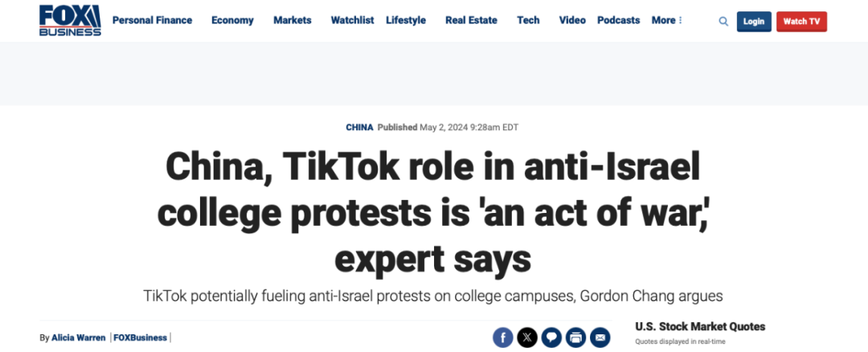Go to Podcasts page
Screen dimensions: 868x352
pos(618,20)
